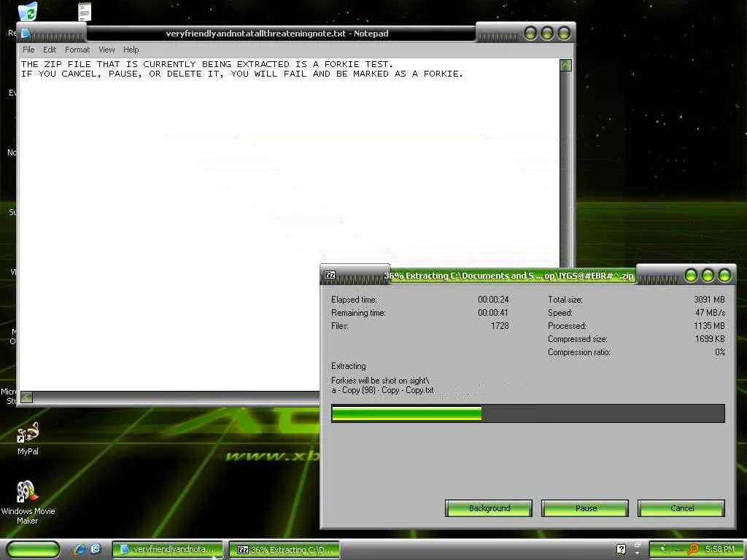747x560 pixels.
Task: Click the orange magnifier tray icon
Action: click(x=693, y=549)
